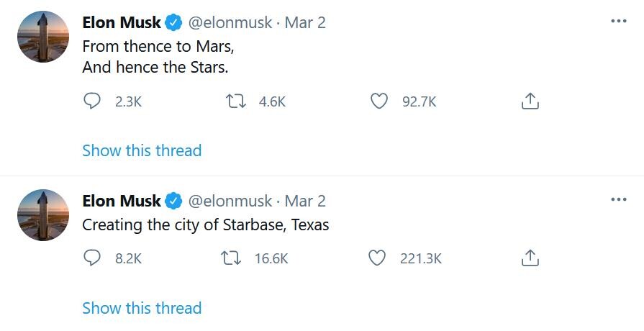The width and height of the screenshot is (644, 331).
Task: Open Elon Musk avatar on first tweet
Action: pos(43,37)
